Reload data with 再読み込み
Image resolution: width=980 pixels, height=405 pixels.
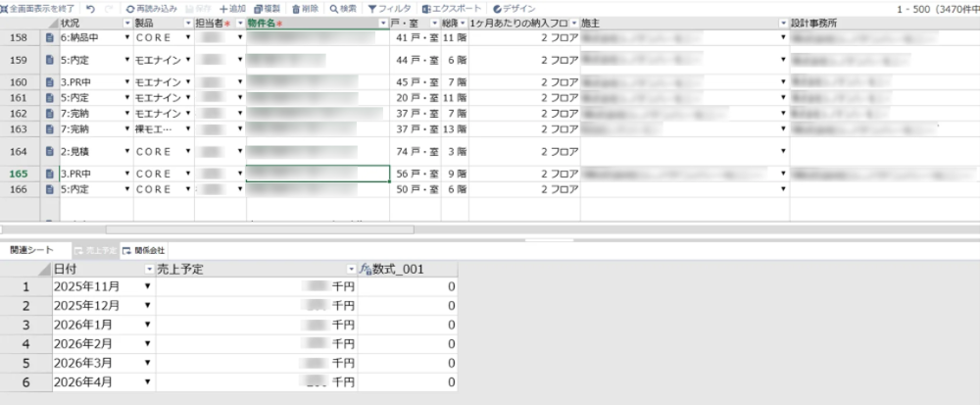pos(151,8)
